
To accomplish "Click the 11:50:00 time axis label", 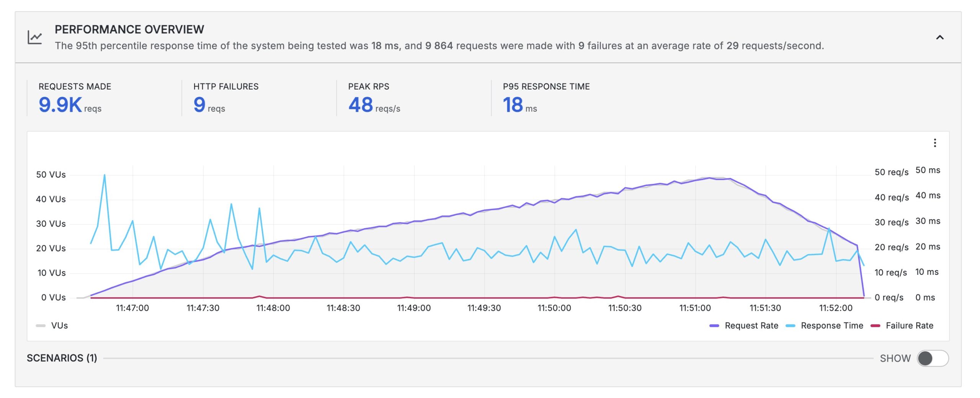I will [554, 308].
